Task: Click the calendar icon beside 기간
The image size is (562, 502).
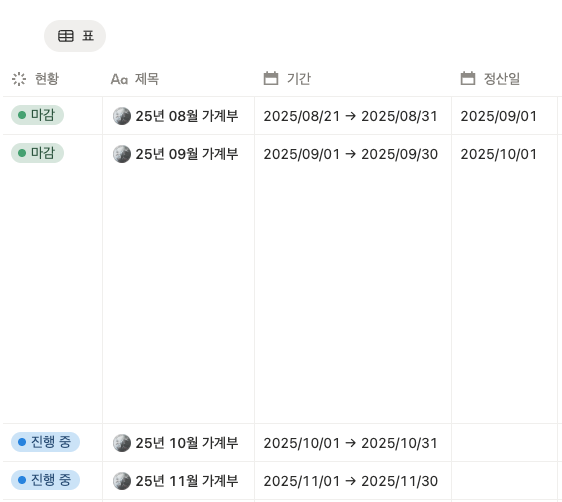Action: click(x=271, y=78)
